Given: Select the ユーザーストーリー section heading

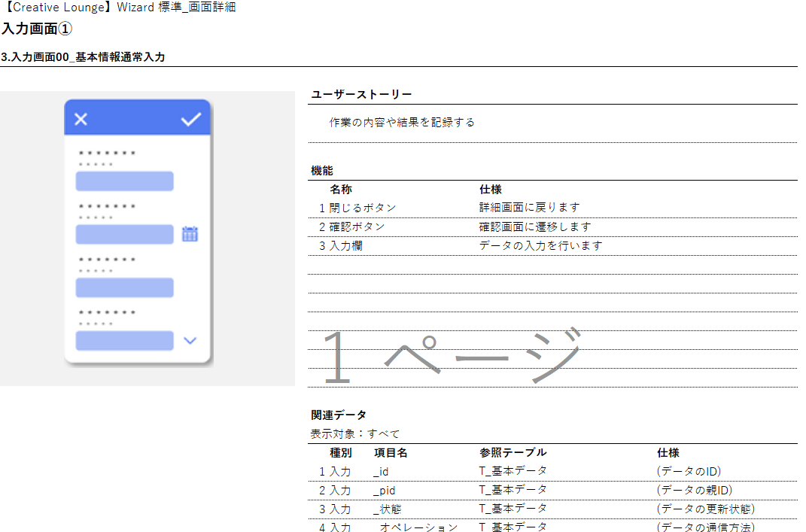Looking at the screenshot, I should coord(361,94).
